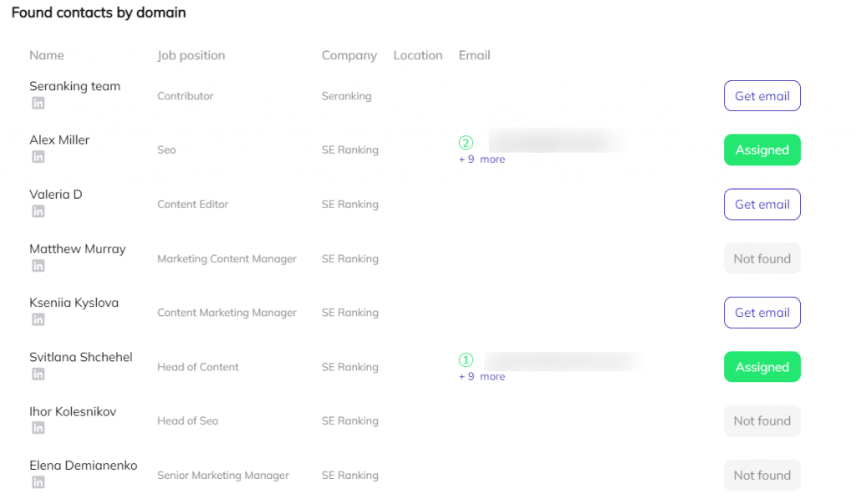Click the Marketing Content Manager job position
The image size is (856, 504).
pyautogui.click(x=227, y=259)
